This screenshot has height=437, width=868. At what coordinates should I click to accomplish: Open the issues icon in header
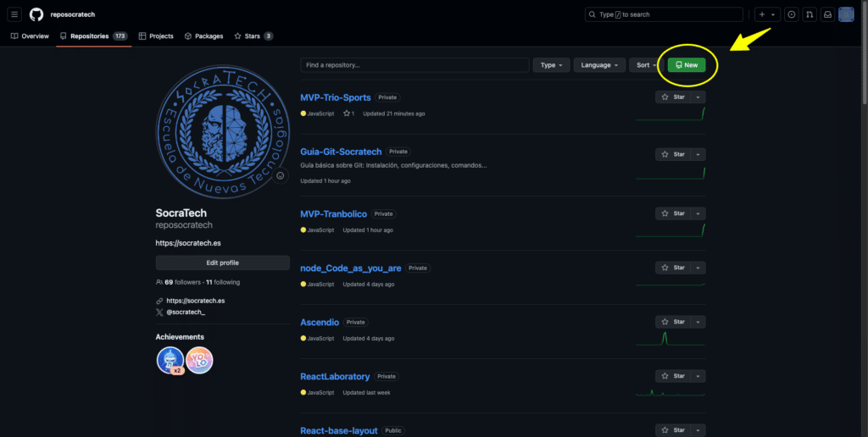(x=792, y=15)
